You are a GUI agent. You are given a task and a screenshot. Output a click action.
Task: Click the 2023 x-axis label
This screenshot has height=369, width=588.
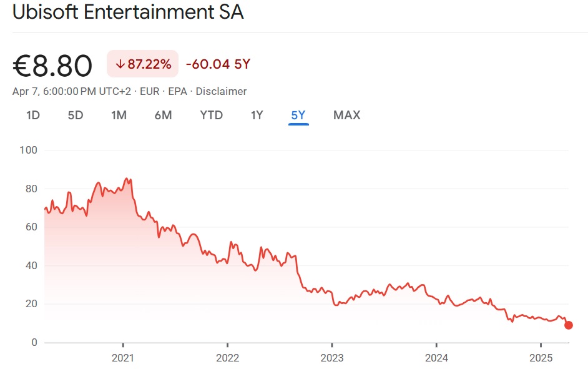331,357
